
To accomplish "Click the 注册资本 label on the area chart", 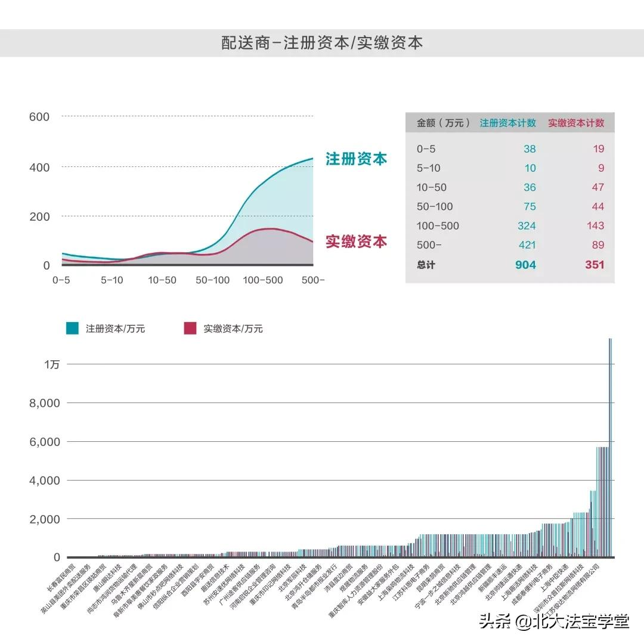I will 355,159.
